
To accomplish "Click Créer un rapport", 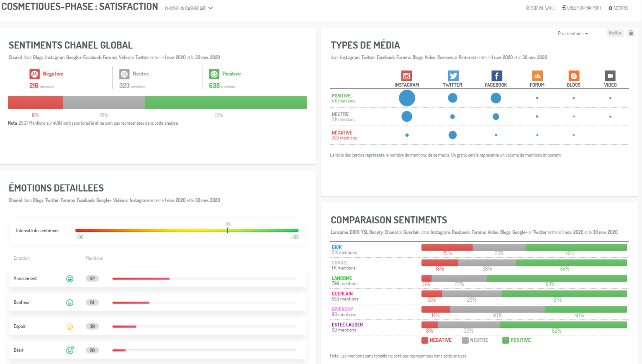I will [582, 8].
